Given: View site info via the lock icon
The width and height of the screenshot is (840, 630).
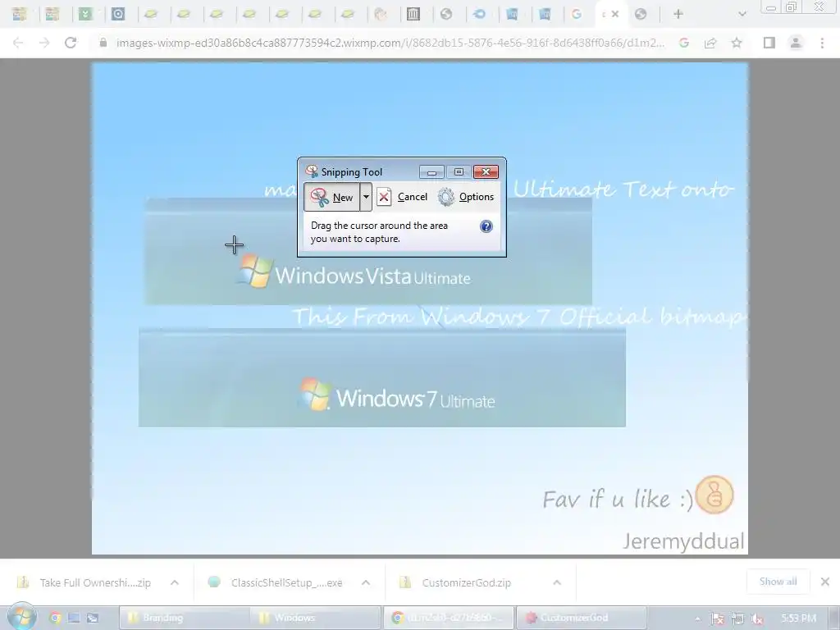Looking at the screenshot, I should [103, 43].
